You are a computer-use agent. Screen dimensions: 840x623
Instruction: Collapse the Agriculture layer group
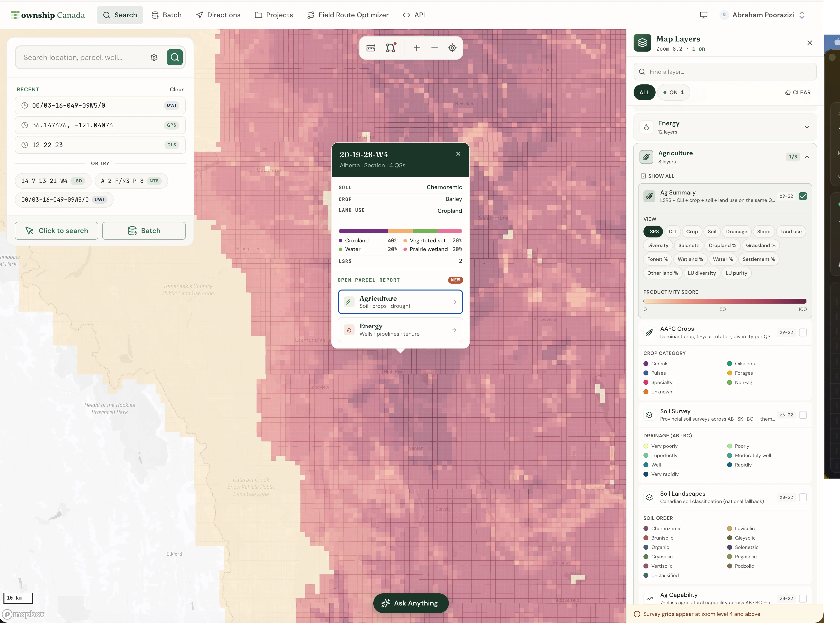click(x=806, y=157)
